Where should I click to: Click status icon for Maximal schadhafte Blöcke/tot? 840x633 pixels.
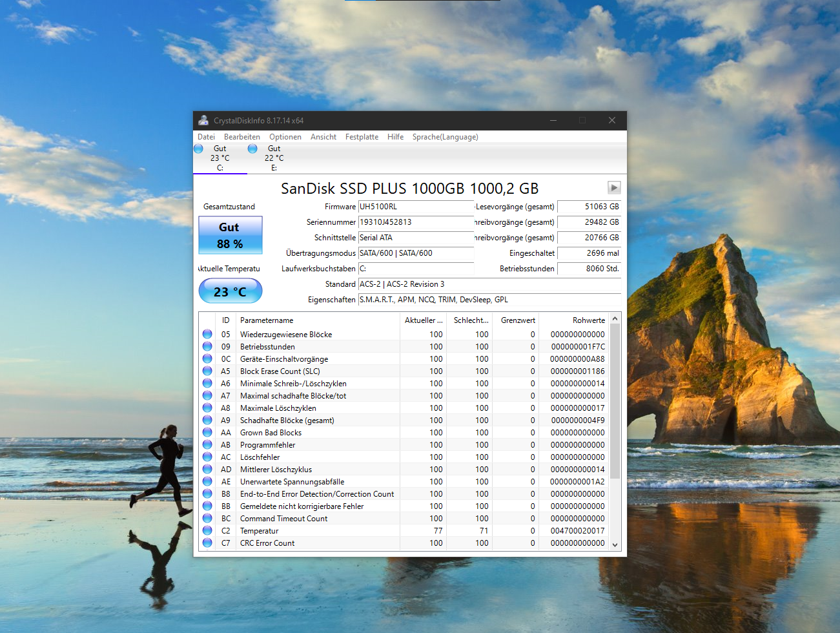tap(207, 395)
